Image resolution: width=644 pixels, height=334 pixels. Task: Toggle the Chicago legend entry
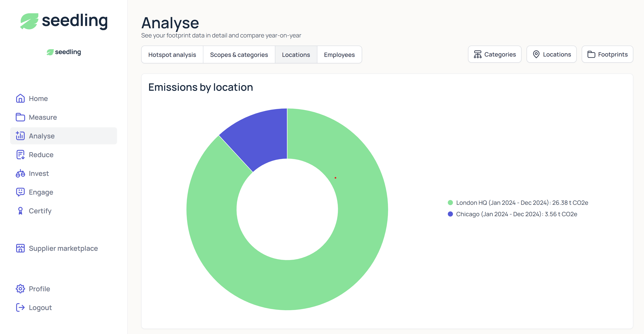516,214
